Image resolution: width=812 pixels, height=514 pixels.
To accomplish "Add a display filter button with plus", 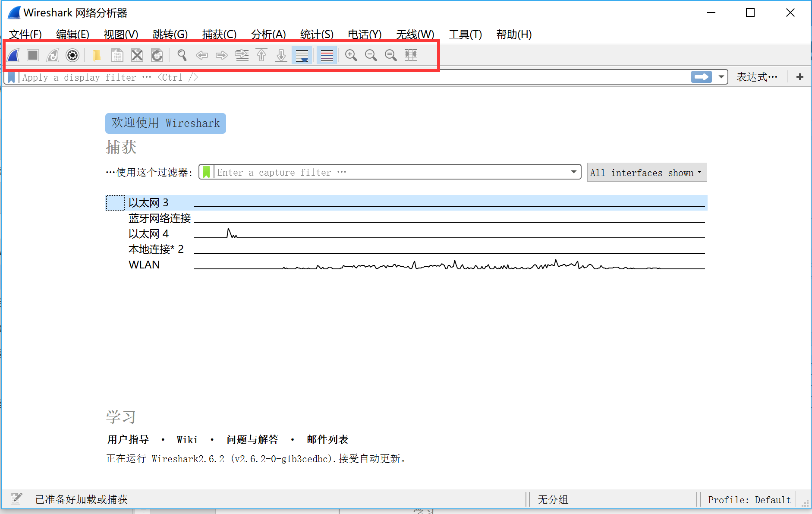I will [799, 77].
